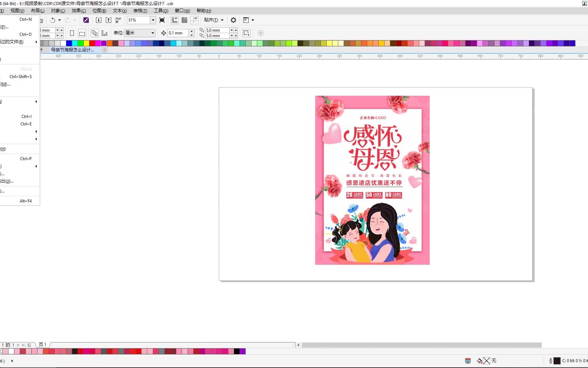588x368 pixels.
Task: Click the Import icon in the toolbar
Action: (x=98, y=20)
